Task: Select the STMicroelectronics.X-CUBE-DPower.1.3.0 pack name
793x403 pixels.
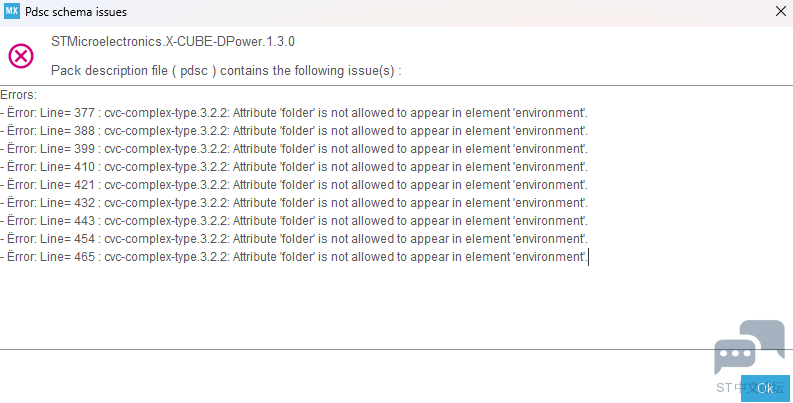Action: pyautogui.click(x=173, y=41)
